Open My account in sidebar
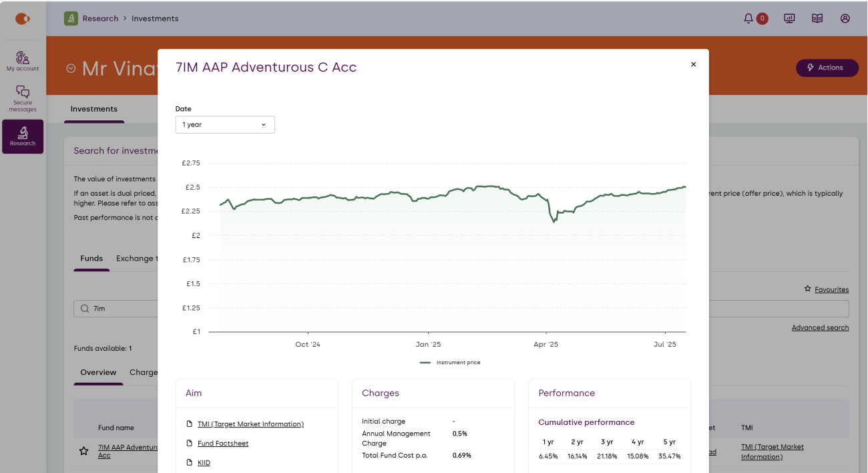The image size is (868, 473). 23,61
